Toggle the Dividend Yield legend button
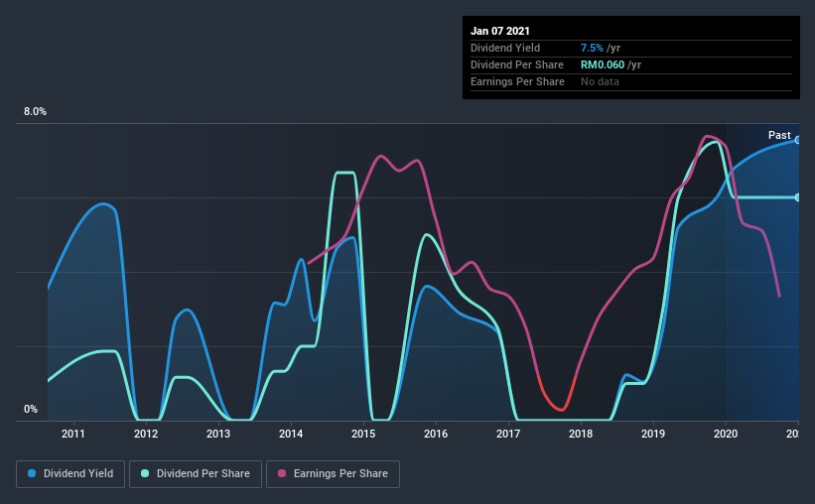815x504 pixels. point(70,474)
